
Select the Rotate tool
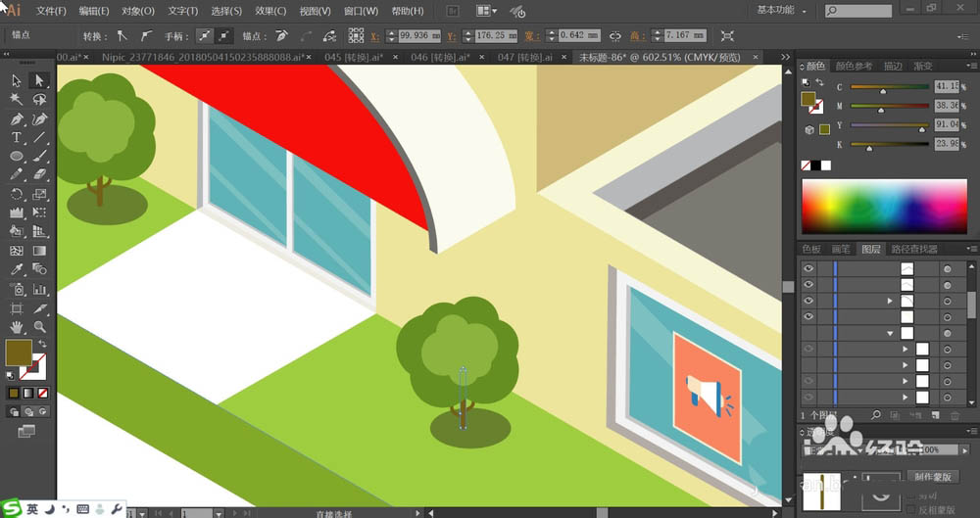pyautogui.click(x=17, y=194)
